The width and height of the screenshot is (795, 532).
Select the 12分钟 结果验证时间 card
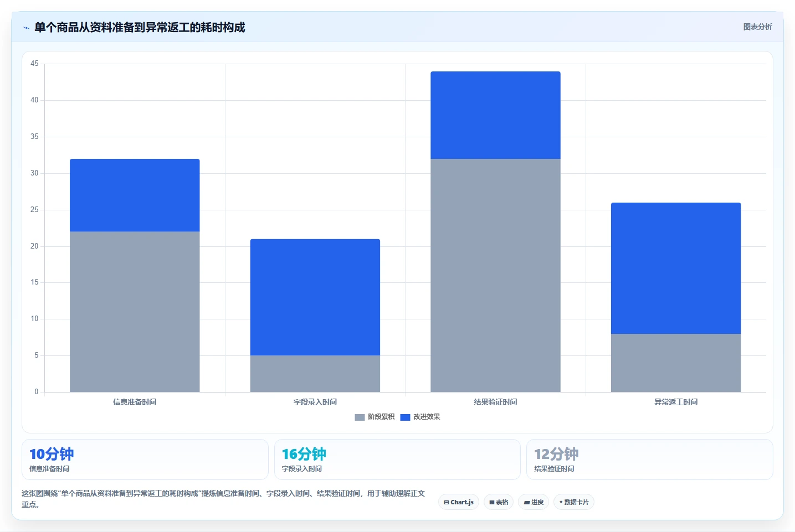pos(650,459)
